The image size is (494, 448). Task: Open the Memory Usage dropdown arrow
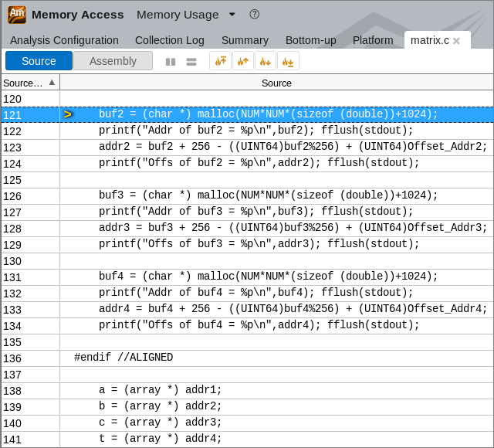(232, 15)
